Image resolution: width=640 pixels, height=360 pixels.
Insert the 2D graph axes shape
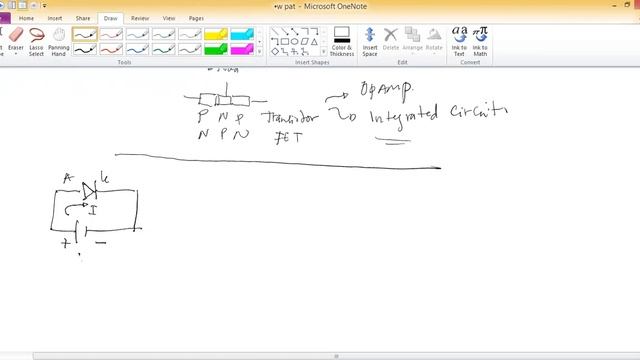pyautogui.click(x=285, y=51)
